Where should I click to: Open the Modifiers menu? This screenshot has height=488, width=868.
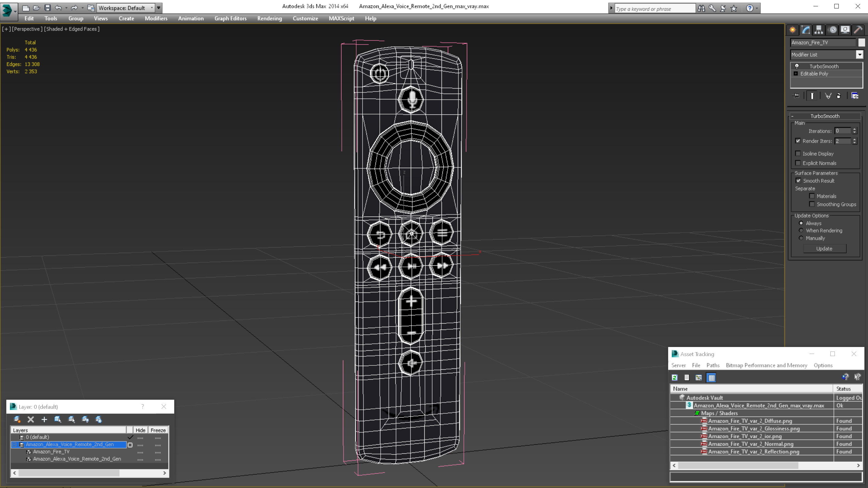click(x=156, y=18)
